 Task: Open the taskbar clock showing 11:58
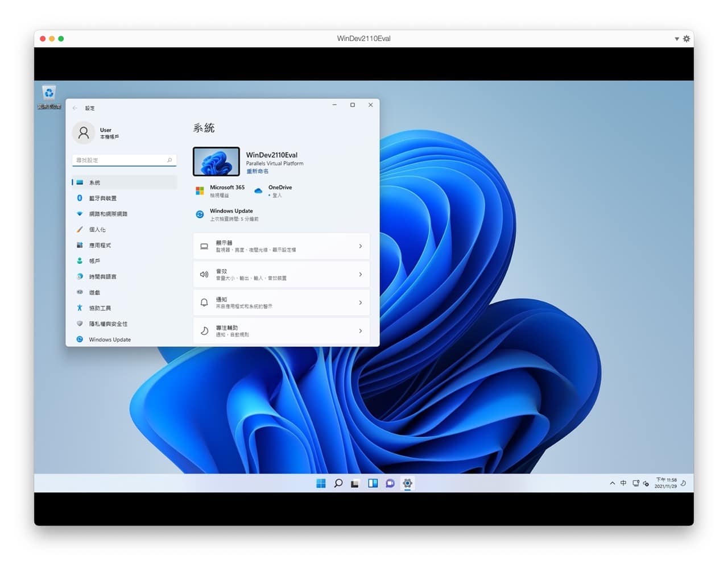pos(665,483)
